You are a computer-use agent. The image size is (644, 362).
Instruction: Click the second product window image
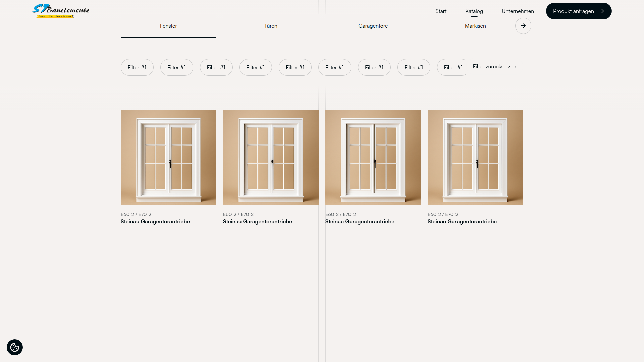271,157
